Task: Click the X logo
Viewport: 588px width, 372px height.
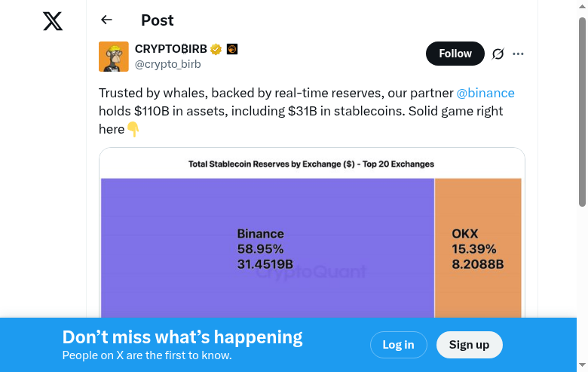Action: click(x=53, y=21)
